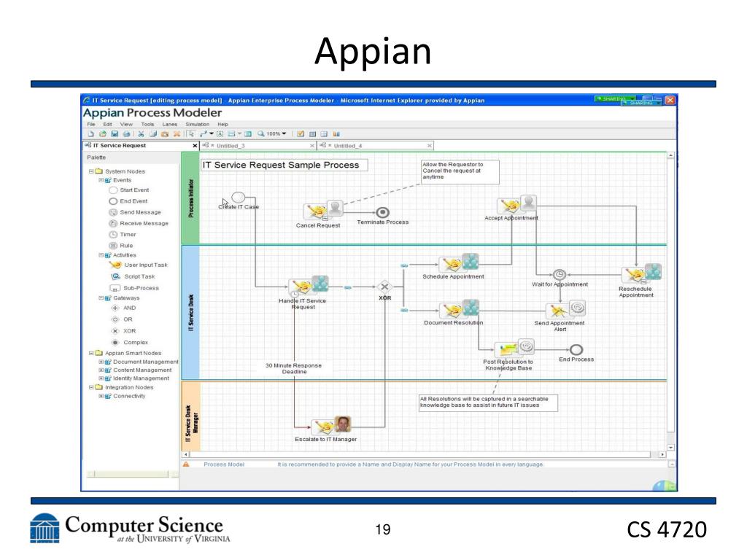747x560 pixels.
Task: Pick Script Task icon in Palette
Action: (x=115, y=276)
